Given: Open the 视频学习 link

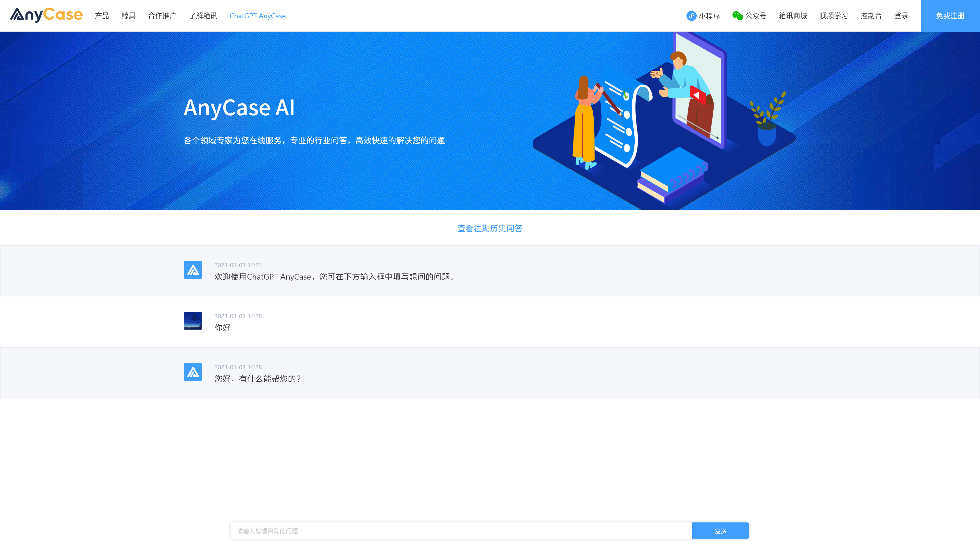Looking at the screenshot, I should click(834, 16).
